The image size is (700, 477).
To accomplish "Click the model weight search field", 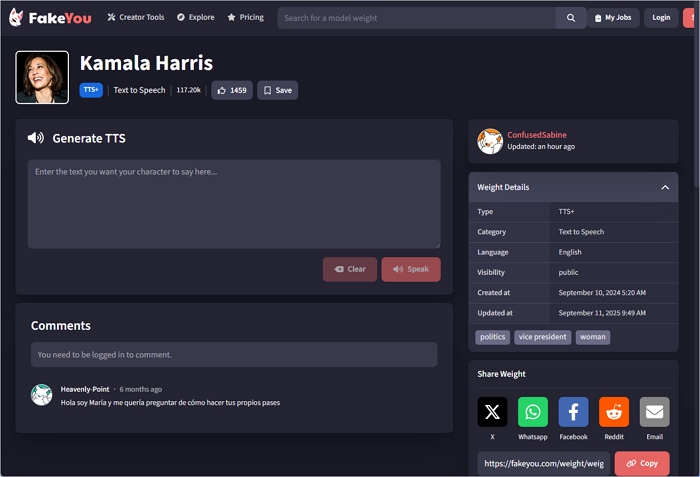I will pos(416,18).
